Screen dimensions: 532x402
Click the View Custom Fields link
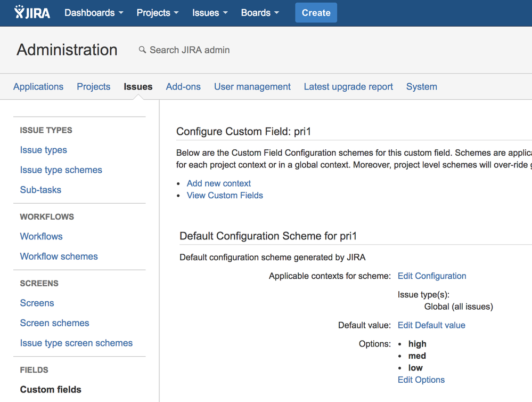click(225, 195)
